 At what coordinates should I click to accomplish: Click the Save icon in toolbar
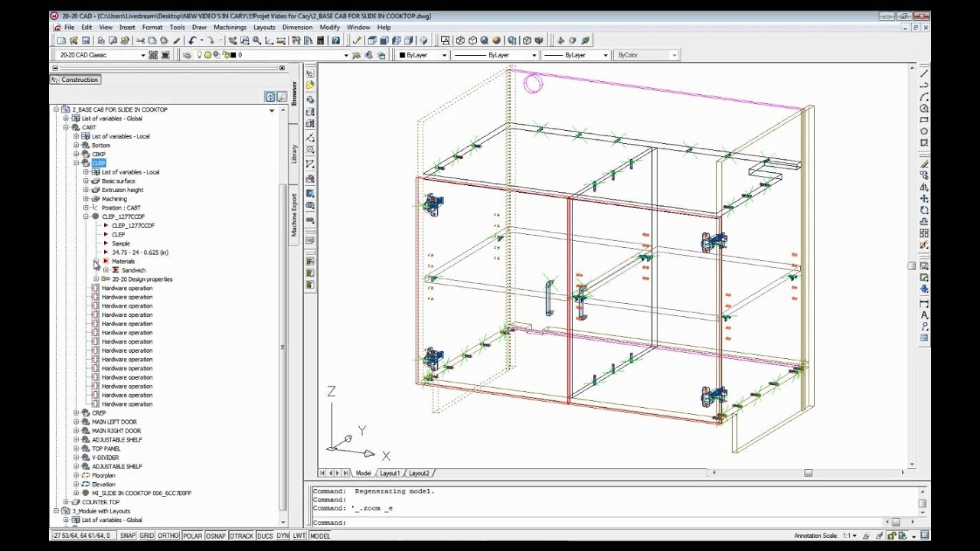point(86,41)
